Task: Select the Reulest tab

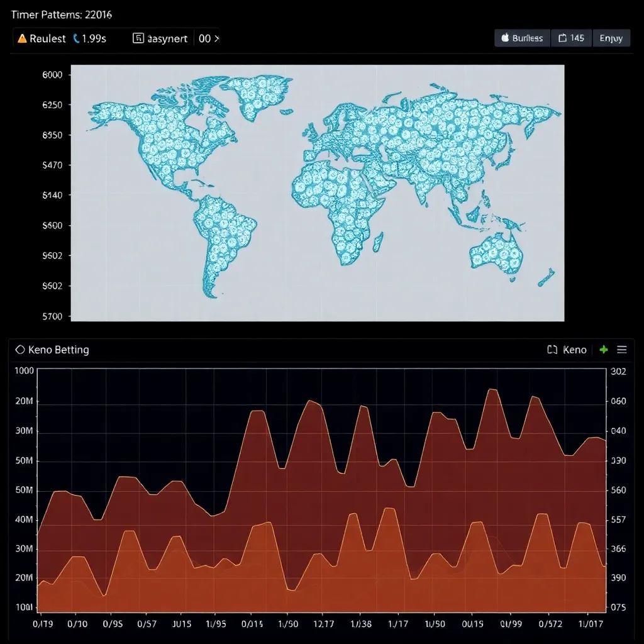Action: [47, 38]
